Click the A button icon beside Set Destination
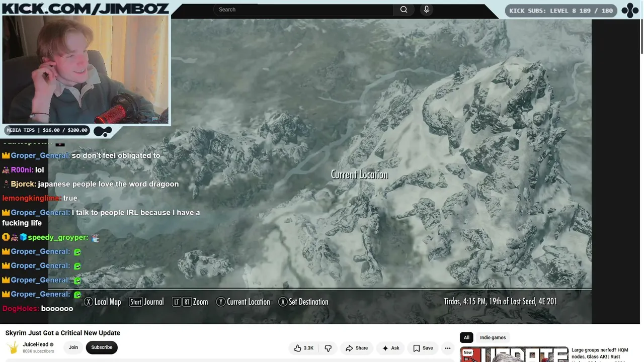 (x=283, y=302)
